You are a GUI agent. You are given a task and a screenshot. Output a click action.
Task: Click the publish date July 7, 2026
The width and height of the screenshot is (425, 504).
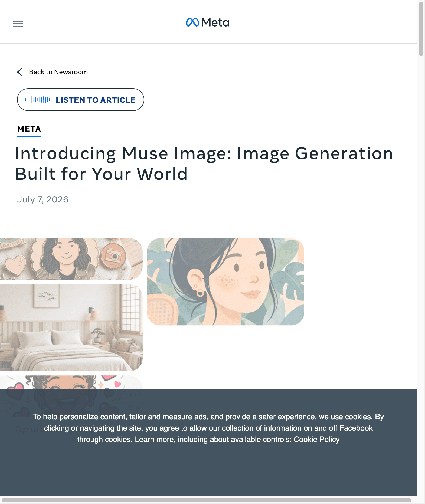coord(43,199)
